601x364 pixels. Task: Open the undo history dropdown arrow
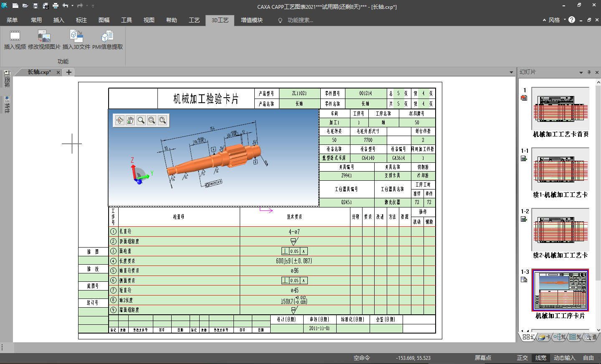pyautogui.click(x=72, y=6)
